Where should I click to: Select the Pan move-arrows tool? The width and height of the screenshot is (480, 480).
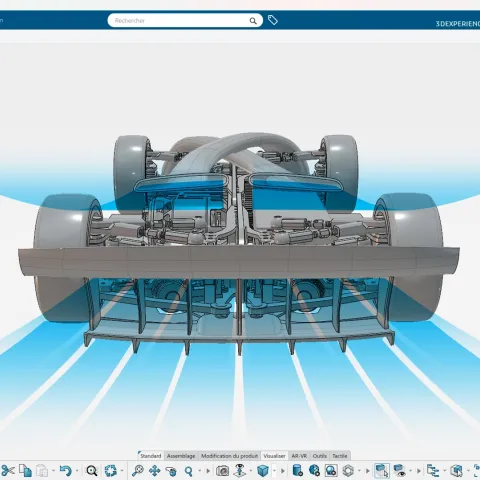154,471
